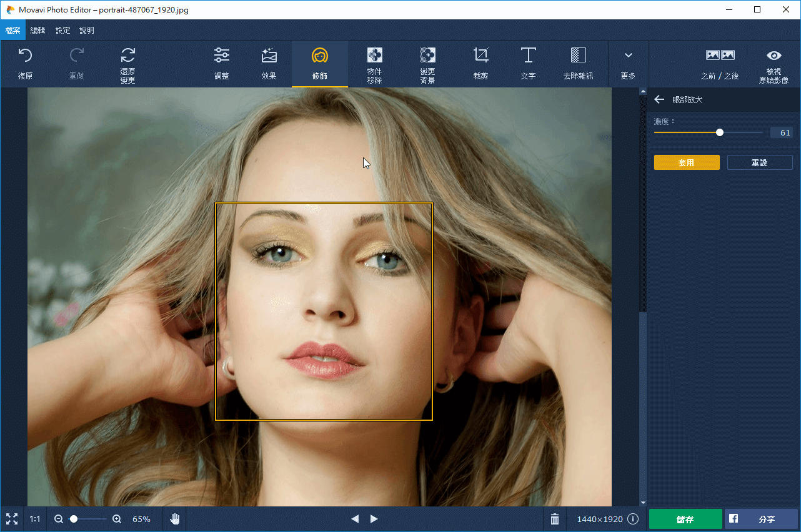Click the 濃度 intensity slider handle
This screenshot has width=801, height=532.
pyautogui.click(x=720, y=132)
